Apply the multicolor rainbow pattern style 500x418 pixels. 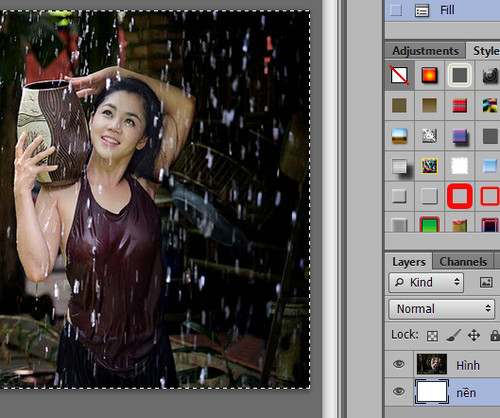point(490,105)
